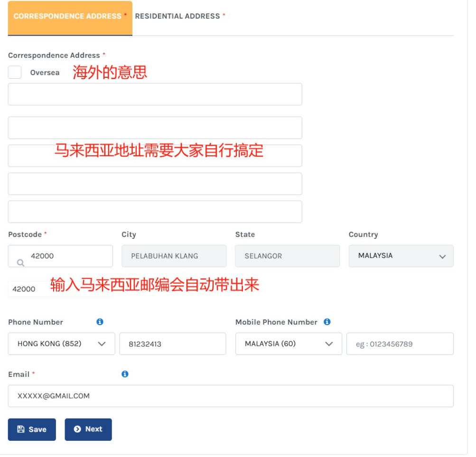This screenshot has height=457, width=476.
Task: Click the mobile phone number input field
Action: [x=400, y=344]
